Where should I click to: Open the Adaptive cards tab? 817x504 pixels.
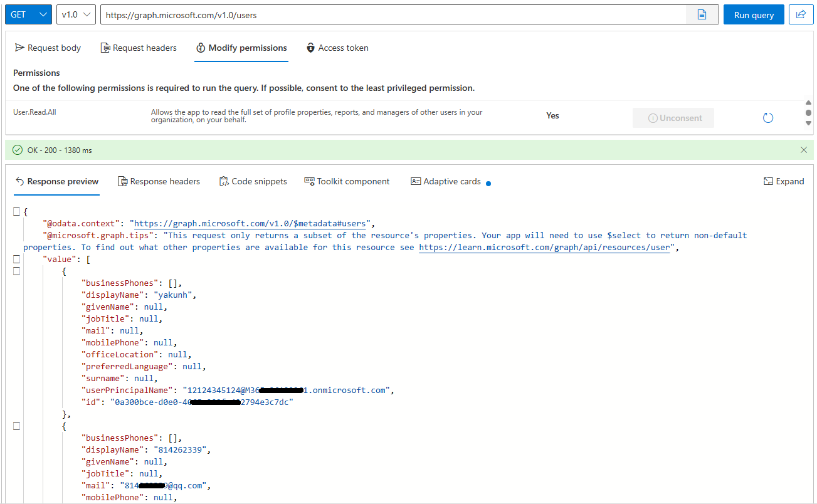point(446,181)
